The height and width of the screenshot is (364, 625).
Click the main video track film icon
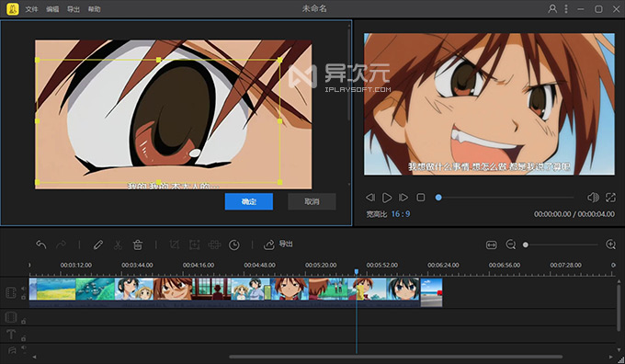[x=11, y=292]
